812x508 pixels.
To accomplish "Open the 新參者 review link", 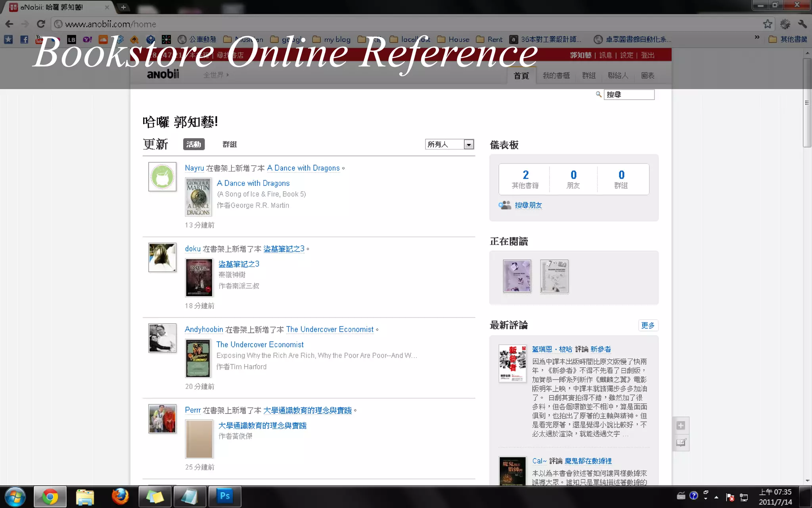I will click(x=601, y=349).
